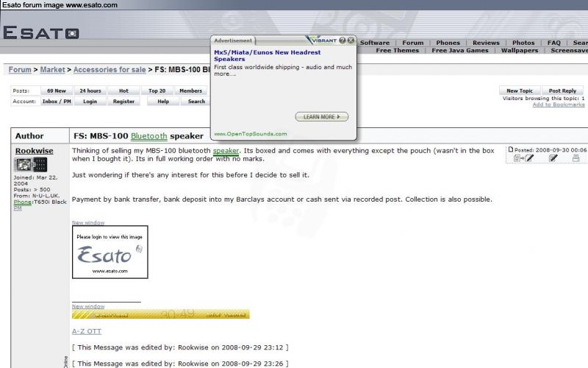Viewport: 588px width, 368px height.
Task: Click the Esato logo
Action: tap(41, 32)
